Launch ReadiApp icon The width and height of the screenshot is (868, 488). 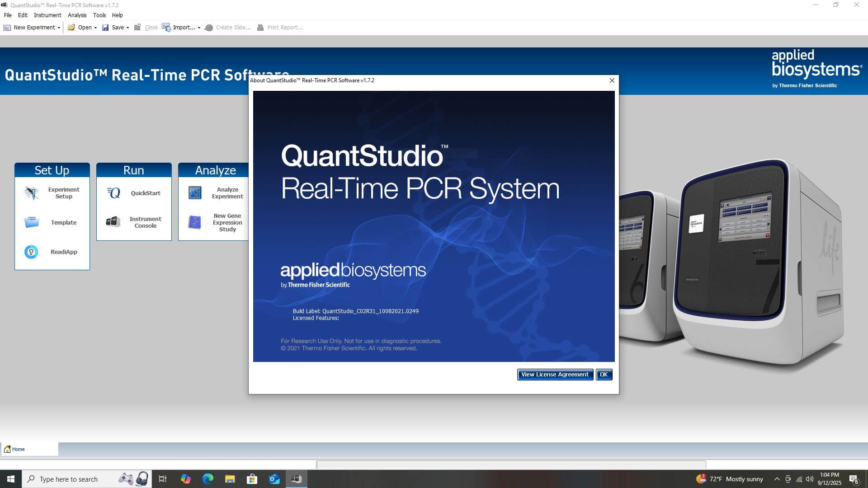[31, 252]
